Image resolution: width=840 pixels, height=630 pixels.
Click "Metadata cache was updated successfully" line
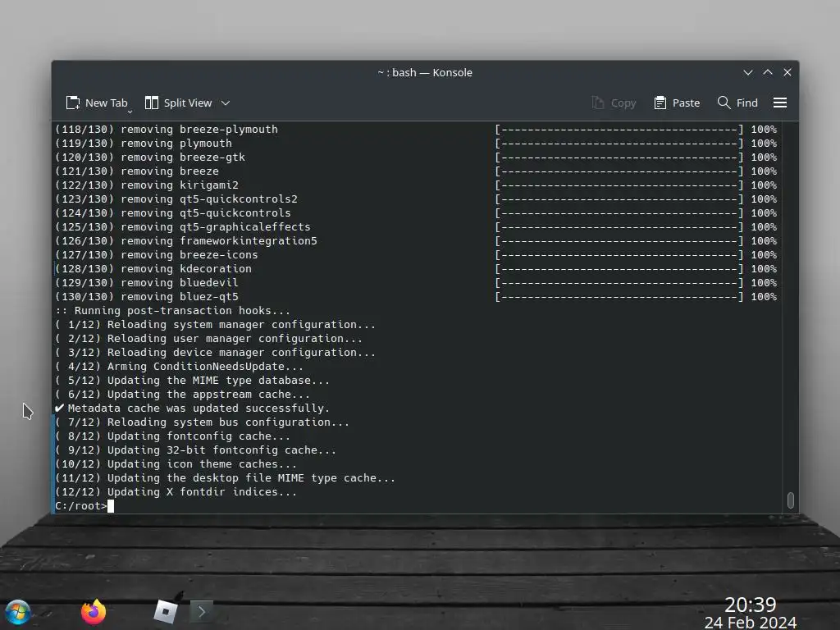pos(192,409)
